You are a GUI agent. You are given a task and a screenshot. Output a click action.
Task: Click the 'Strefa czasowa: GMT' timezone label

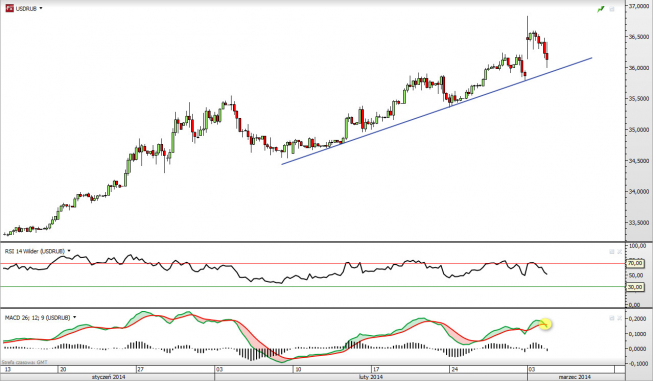(25, 362)
